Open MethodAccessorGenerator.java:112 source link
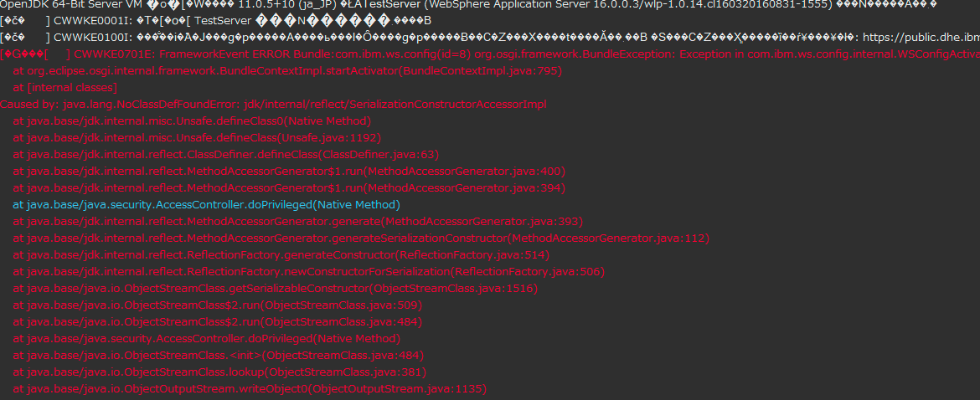This screenshot has width=980, height=400. [x=609, y=238]
